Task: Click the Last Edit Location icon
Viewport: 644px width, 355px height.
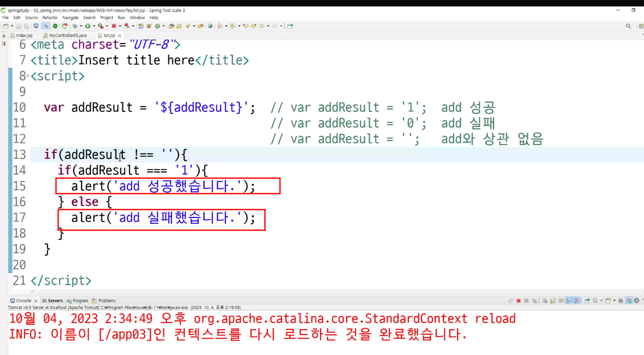Action: click(246, 26)
